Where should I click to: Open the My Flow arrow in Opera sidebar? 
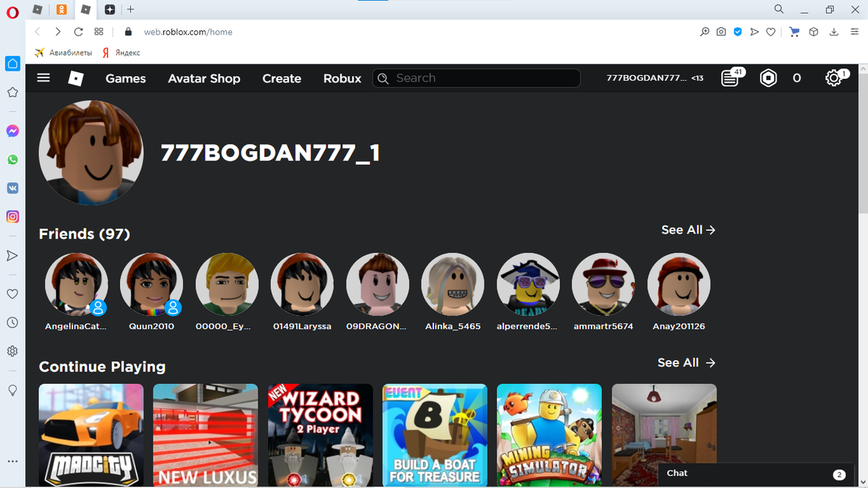[x=12, y=255]
